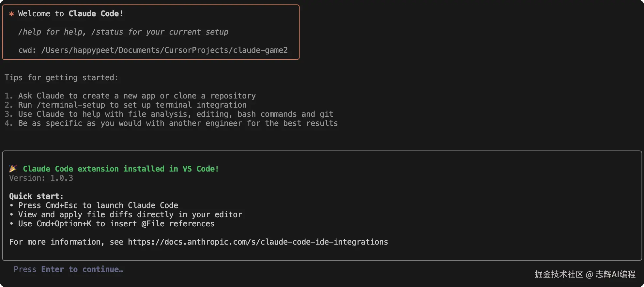Click the Cmd+Esc launch shortcut line

point(98,205)
